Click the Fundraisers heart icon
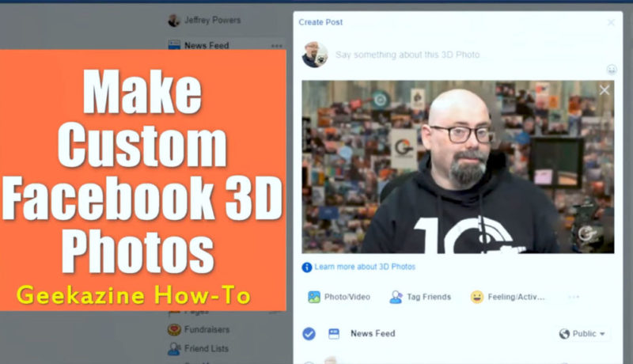Image resolution: width=633 pixels, height=364 pixels. 174,330
